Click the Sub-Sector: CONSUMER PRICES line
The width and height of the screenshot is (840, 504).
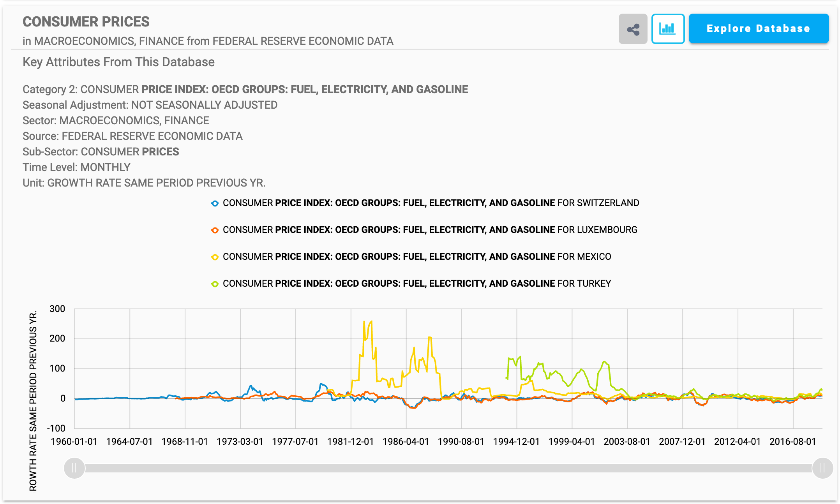(101, 152)
